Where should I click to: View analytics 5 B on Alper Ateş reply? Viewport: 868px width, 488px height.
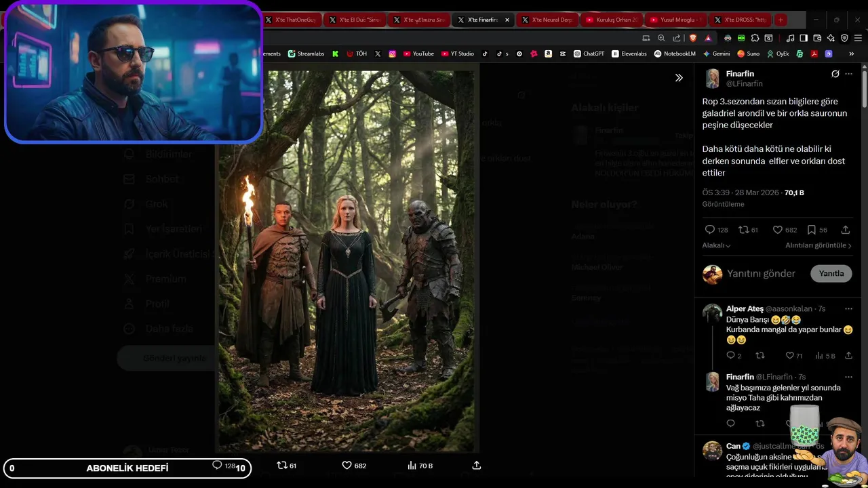point(825,356)
